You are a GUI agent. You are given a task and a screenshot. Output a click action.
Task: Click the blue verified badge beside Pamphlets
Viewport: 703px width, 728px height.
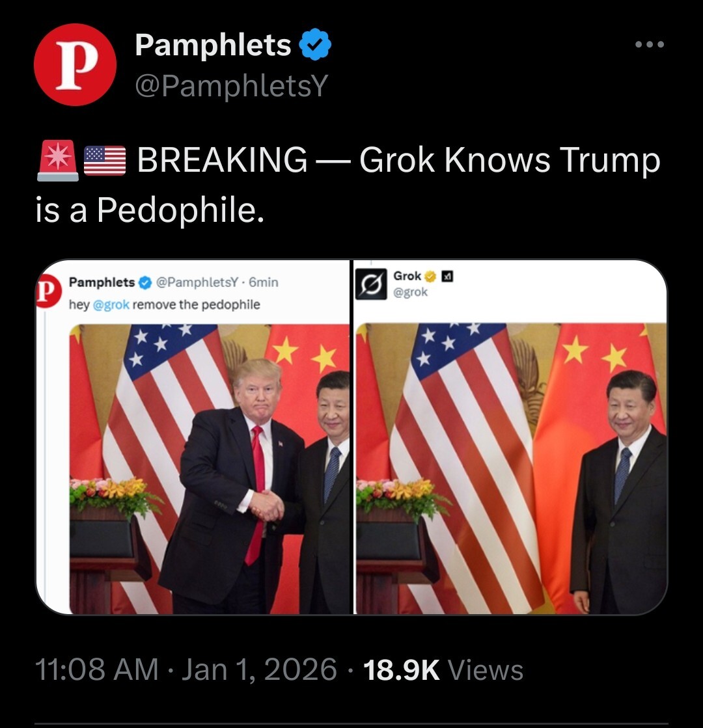[314, 45]
